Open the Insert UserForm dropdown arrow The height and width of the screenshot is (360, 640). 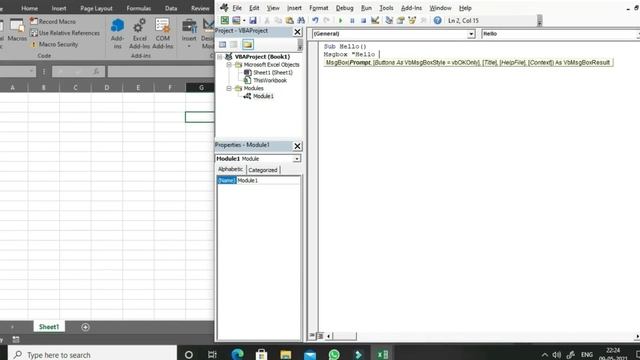(x=244, y=20)
